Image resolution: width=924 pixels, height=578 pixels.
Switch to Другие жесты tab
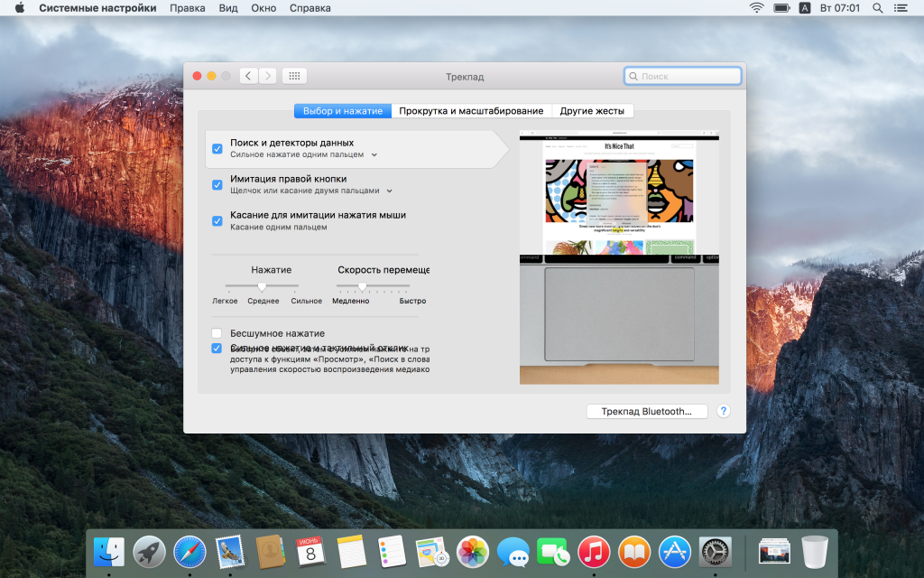[592, 111]
